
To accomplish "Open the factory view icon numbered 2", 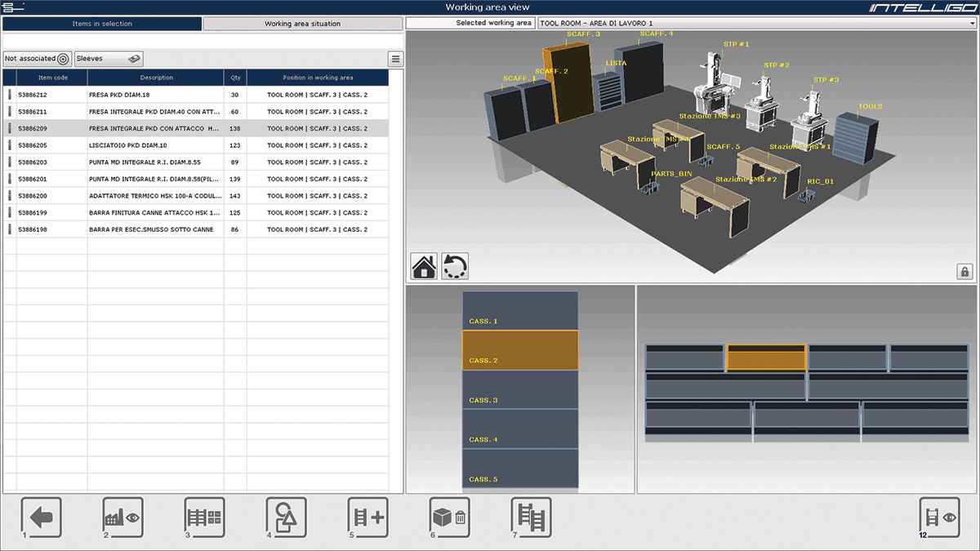I will (x=122, y=518).
